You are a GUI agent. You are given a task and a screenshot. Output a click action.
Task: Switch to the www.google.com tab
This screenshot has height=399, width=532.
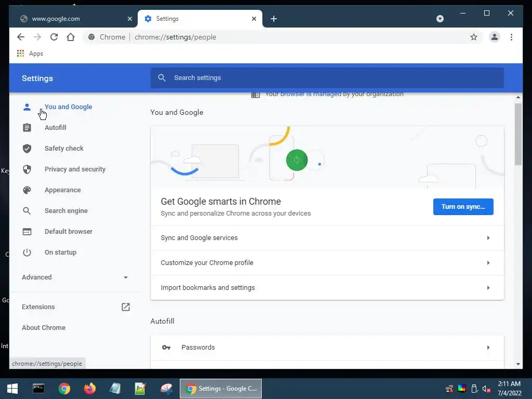(x=74, y=19)
